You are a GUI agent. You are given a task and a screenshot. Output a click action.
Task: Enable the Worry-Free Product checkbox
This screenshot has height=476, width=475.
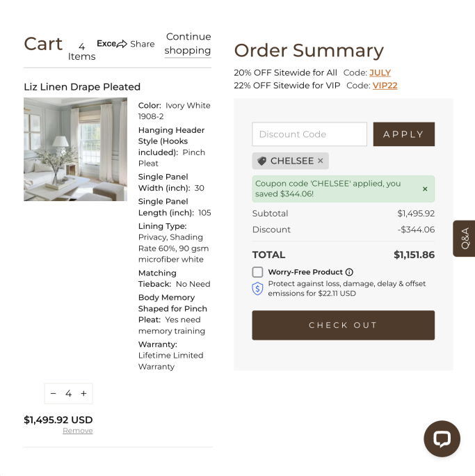257,272
